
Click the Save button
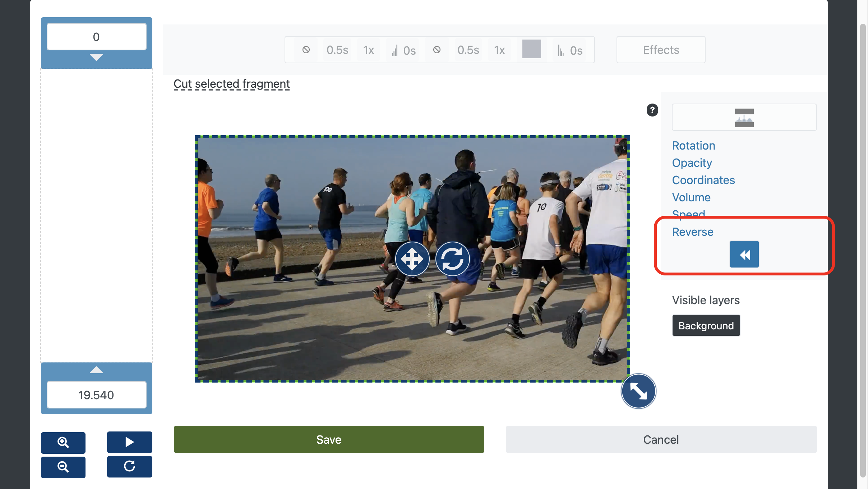(x=328, y=439)
